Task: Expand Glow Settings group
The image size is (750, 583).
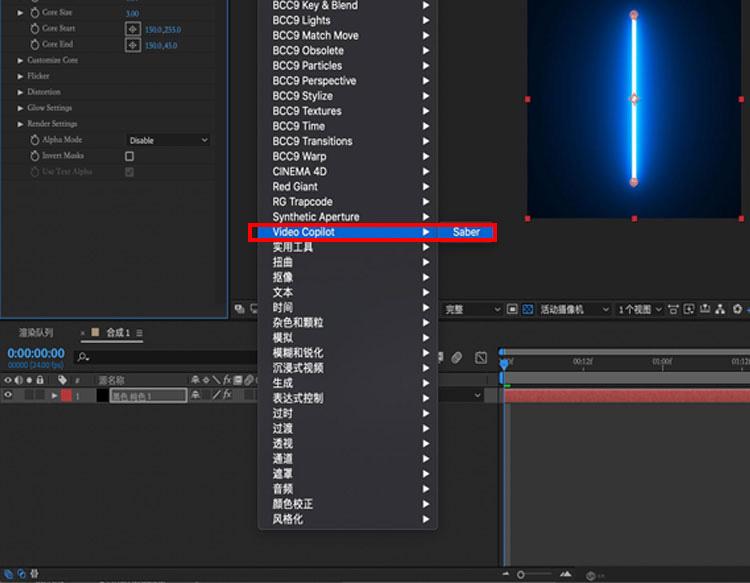Action: 20,108
